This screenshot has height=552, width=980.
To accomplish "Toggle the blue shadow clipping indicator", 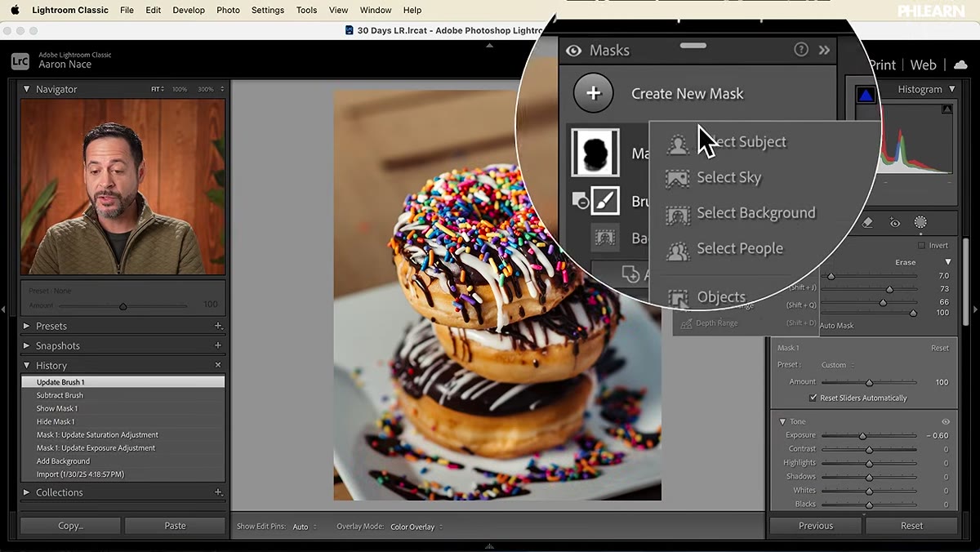I will [865, 96].
